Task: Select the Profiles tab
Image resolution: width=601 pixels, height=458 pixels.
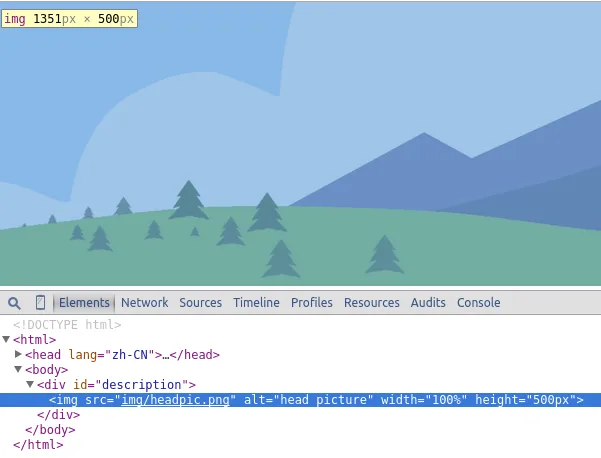Action: [x=311, y=303]
